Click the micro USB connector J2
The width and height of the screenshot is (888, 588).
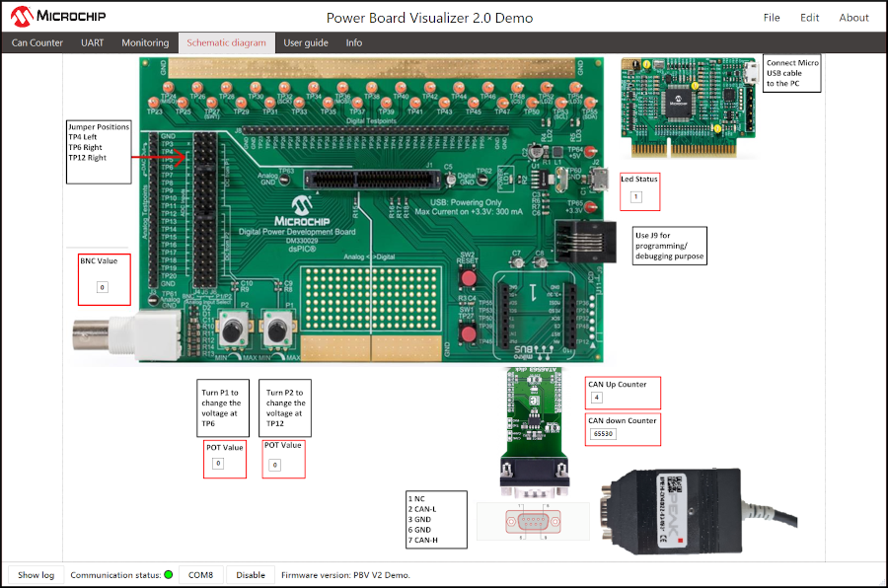598,181
